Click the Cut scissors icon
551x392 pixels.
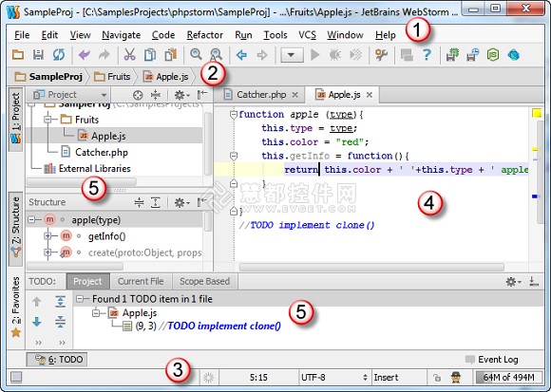tap(129, 55)
